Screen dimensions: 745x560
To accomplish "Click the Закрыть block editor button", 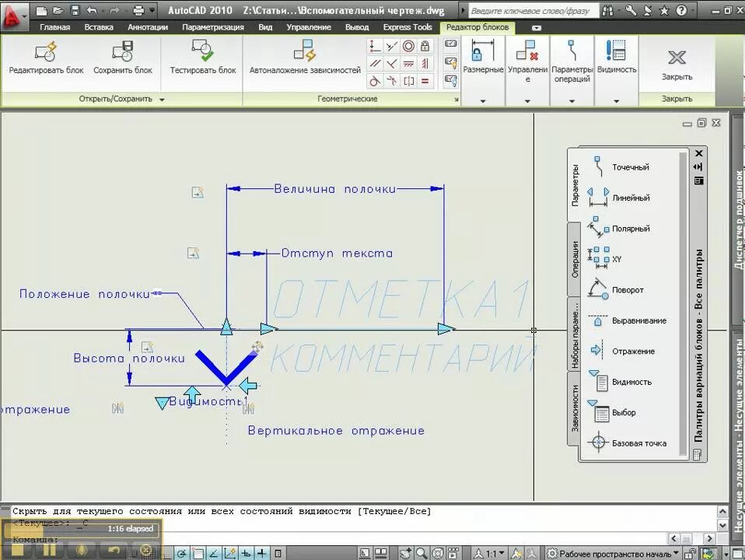I will tap(677, 64).
